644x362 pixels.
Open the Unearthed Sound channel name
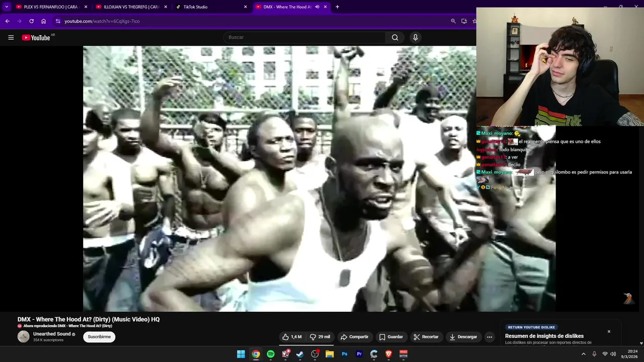click(52, 334)
